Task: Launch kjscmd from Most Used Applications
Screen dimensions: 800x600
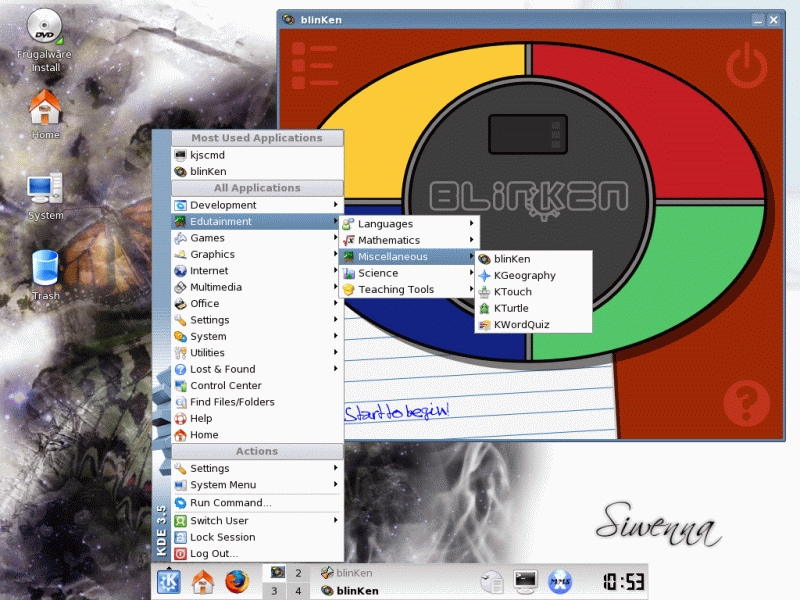Action: coord(257,155)
